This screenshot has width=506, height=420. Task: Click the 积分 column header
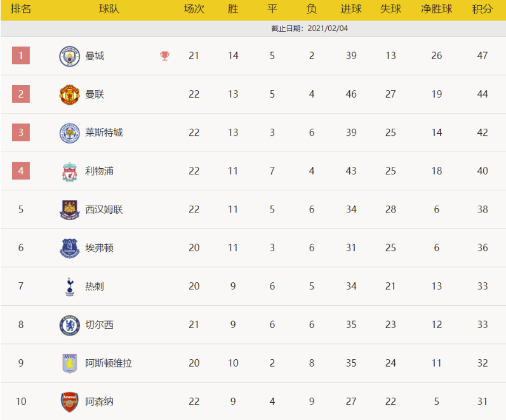483,10
